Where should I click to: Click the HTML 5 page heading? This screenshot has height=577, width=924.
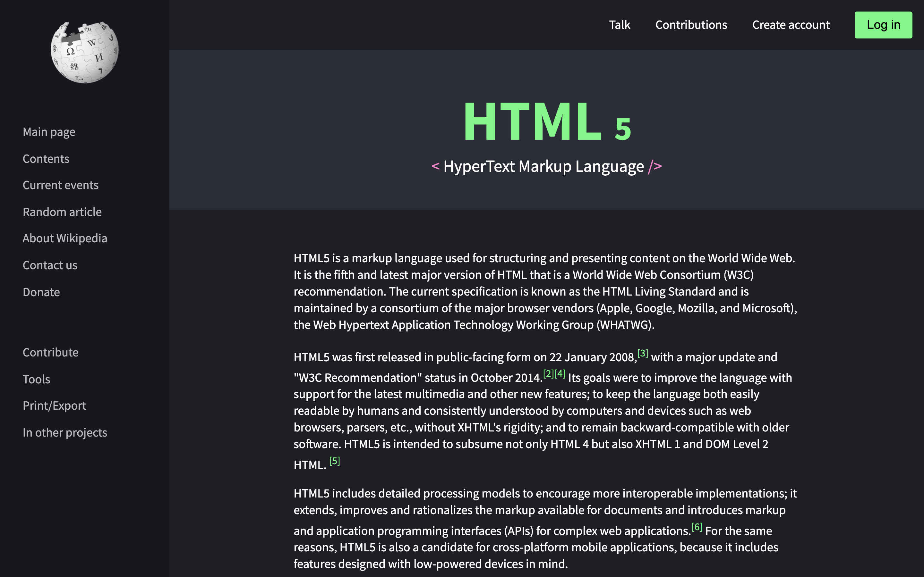(546, 121)
